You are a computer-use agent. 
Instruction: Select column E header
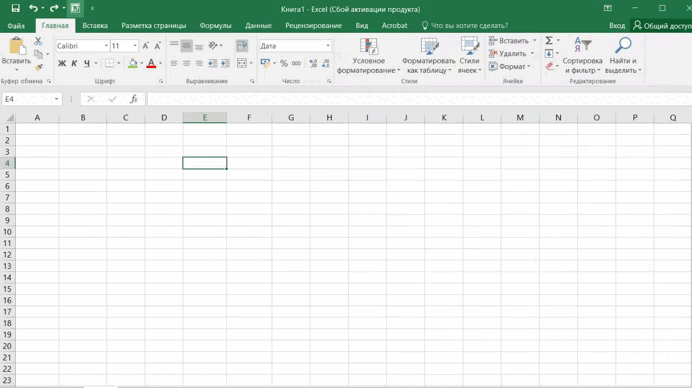point(205,117)
